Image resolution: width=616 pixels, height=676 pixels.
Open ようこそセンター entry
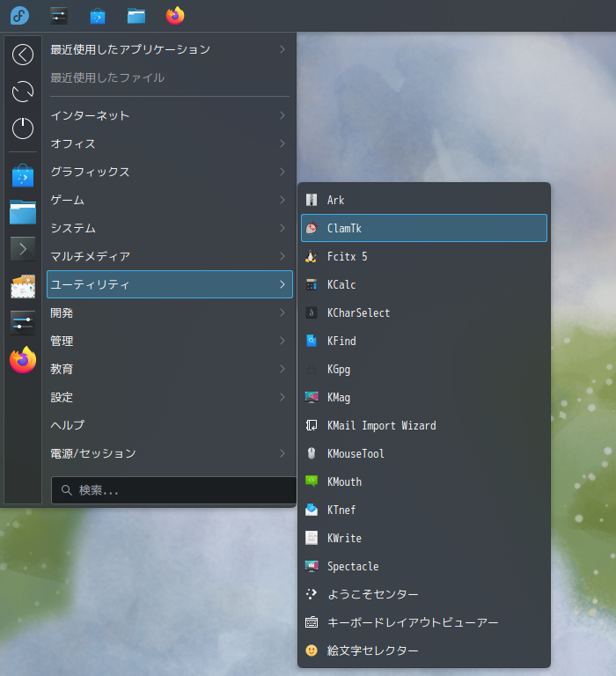[424, 594]
